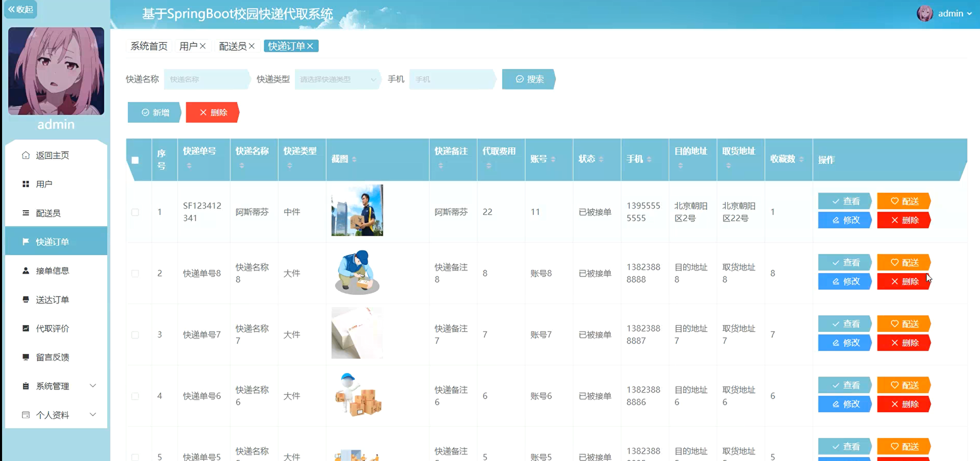Close the 配送员 tab
The image size is (980, 461).
pos(252,46)
